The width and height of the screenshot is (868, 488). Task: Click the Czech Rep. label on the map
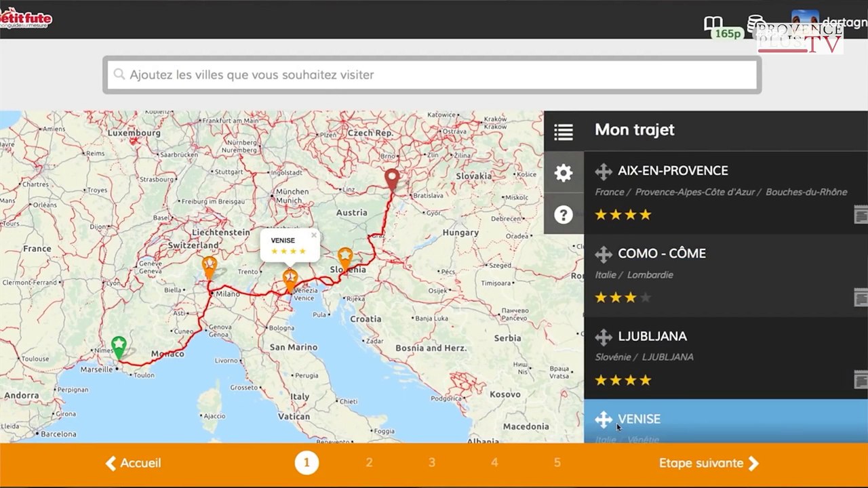(370, 134)
